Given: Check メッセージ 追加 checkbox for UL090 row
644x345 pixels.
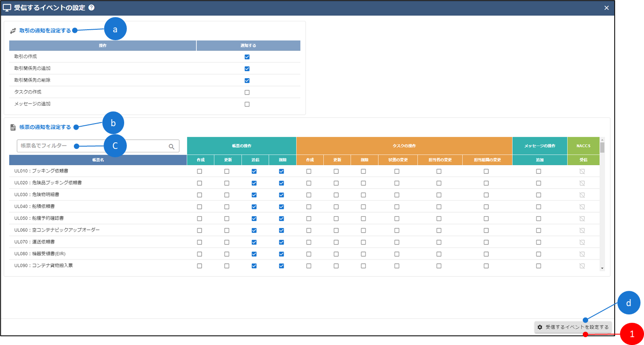Looking at the screenshot, I should click(539, 266).
